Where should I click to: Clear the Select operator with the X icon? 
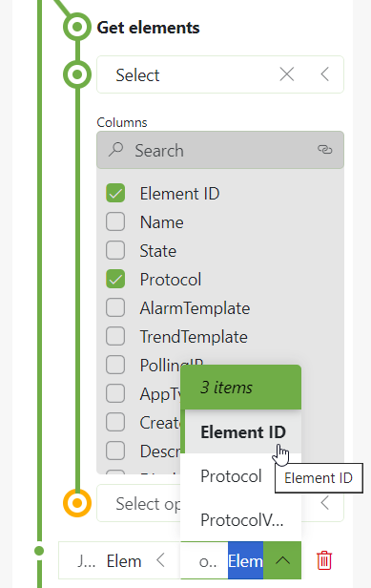(x=287, y=74)
